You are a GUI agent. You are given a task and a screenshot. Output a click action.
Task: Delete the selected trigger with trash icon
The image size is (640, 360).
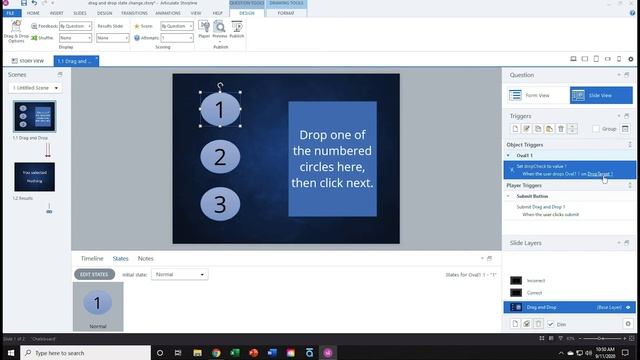pyautogui.click(x=561, y=129)
